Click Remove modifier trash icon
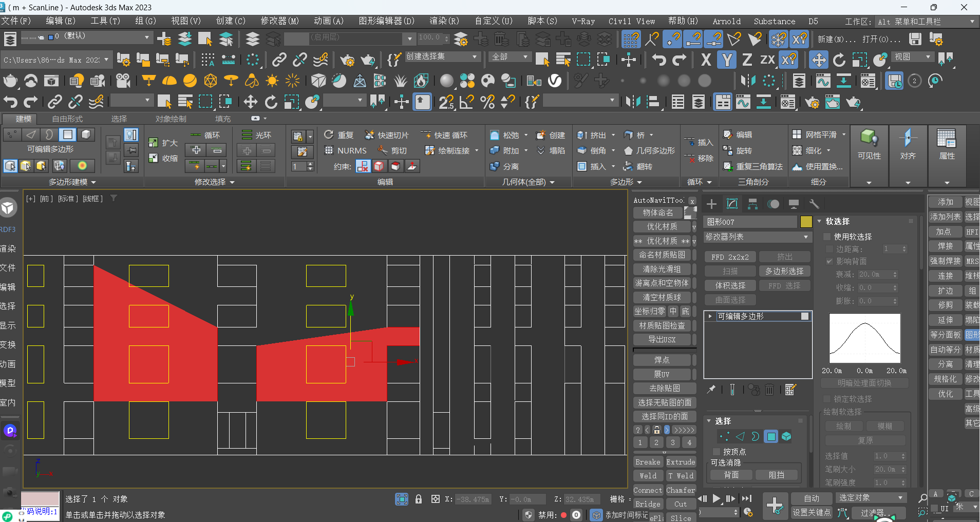This screenshot has width=980, height=522. click(x=769, y=390)
